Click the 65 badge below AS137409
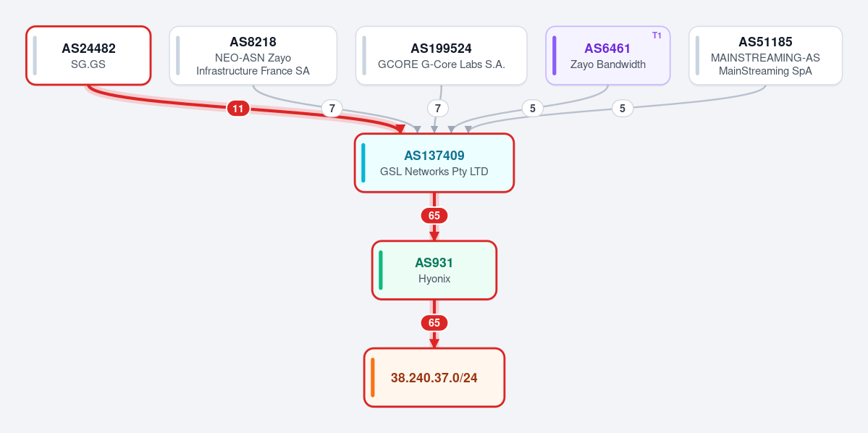 pyautogui.click(x=434, y=216)
